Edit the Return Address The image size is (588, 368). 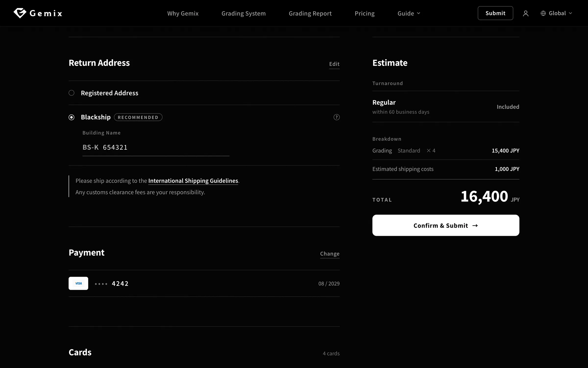click(334, 64)
